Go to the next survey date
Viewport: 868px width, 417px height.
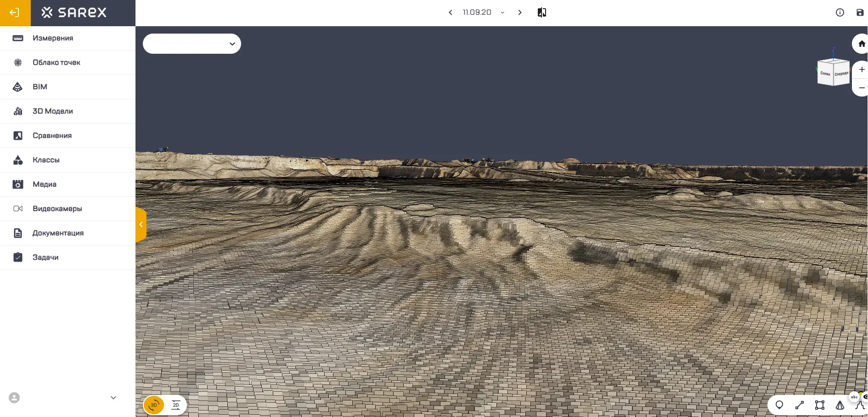[x=520, y=12]
